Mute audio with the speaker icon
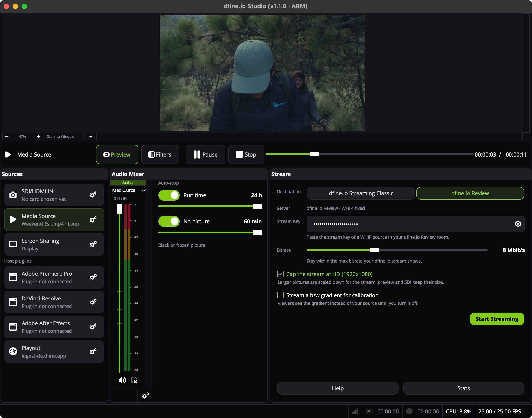Viewport: 532px width, 418px height. (x=122, y=380)
